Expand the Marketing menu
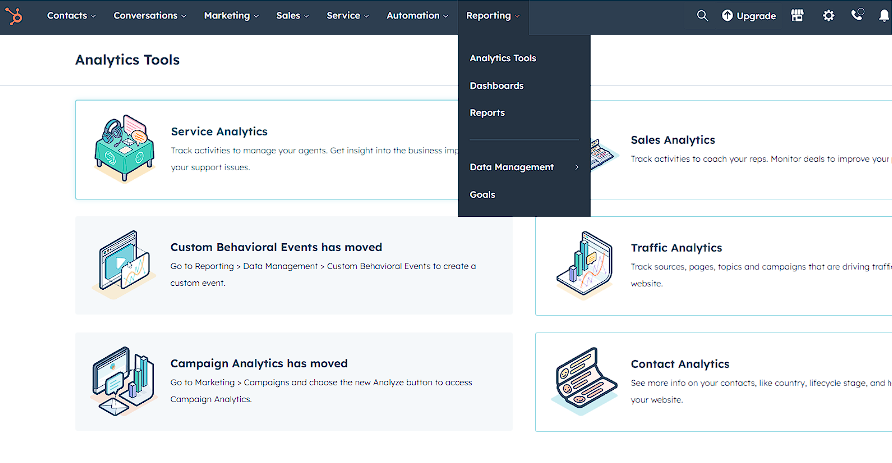 [x=231, y=16]
